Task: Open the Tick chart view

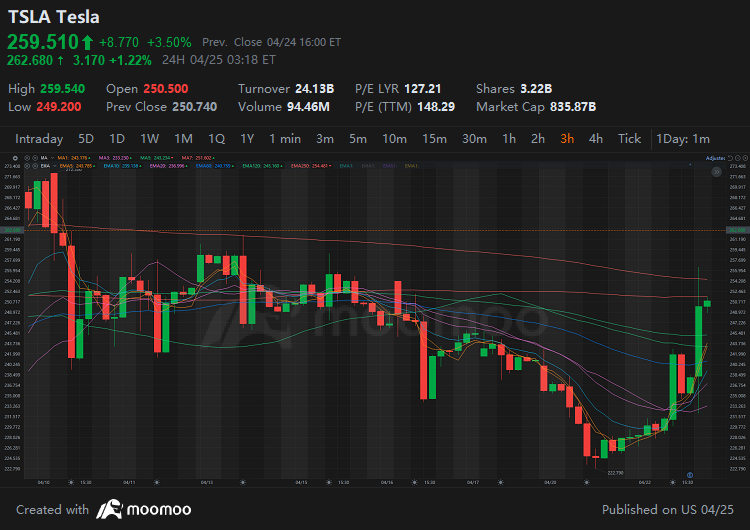Action: 629,139
